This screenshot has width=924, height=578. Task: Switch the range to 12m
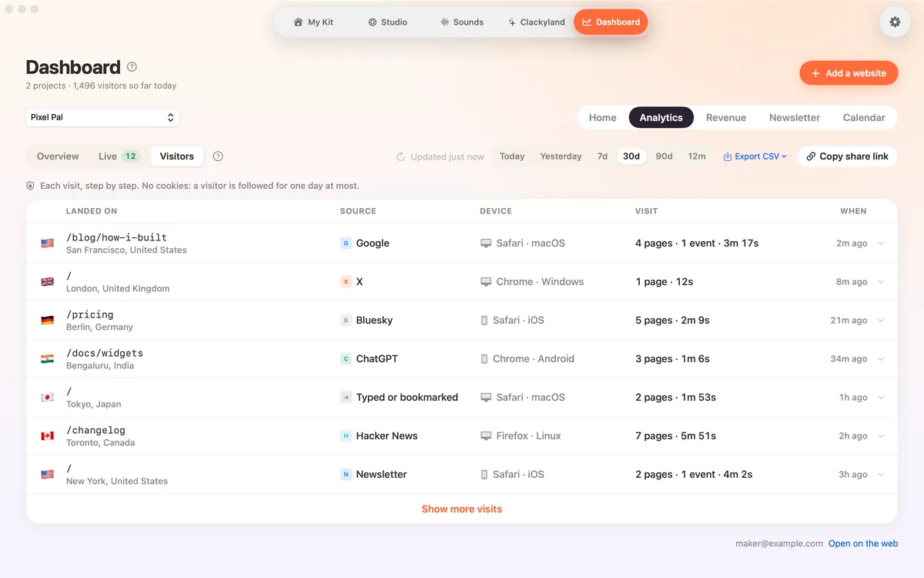pyautogui.click(x=697, y=156)
